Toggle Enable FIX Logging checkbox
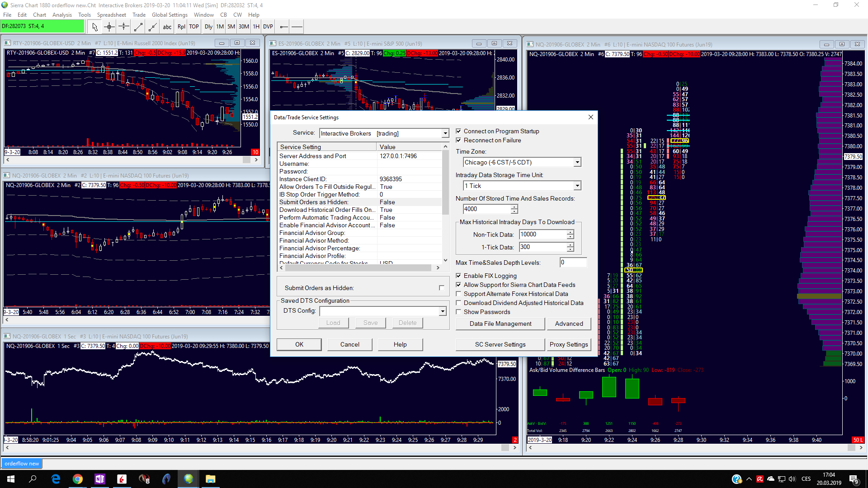The height and width of the screenshot is (488, 868). (458, 276)
